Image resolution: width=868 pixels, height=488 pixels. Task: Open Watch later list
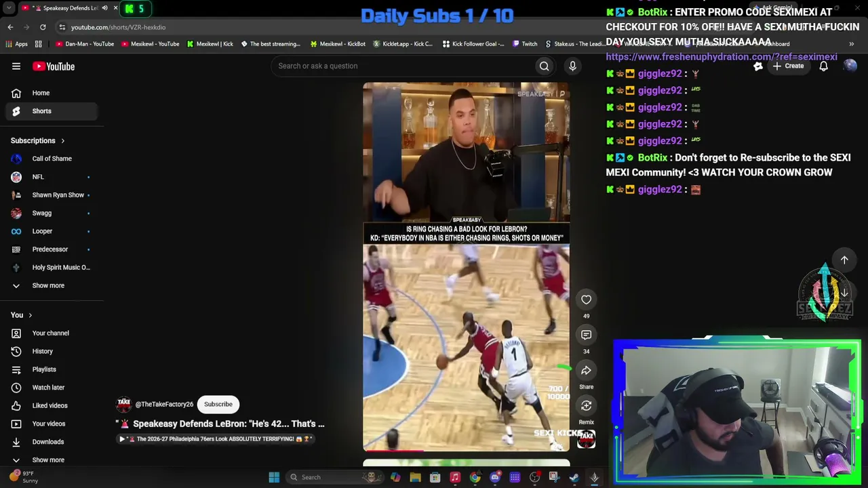click(52, 388)
